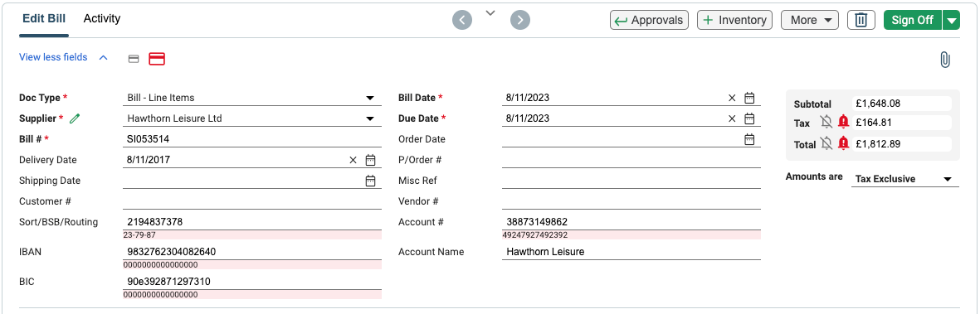This screenshot has height=314, width=980.
Task: Toggle muted bell next to Total
Action: 826,143
